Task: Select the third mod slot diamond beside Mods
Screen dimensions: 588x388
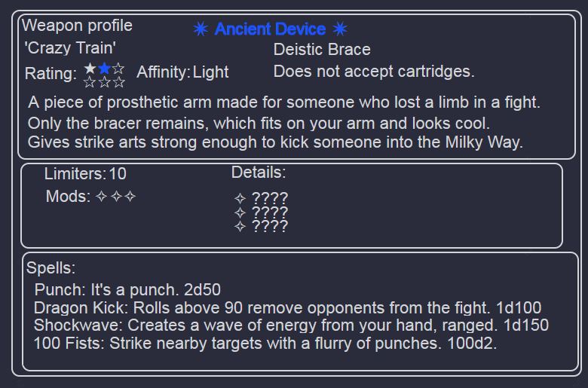Action: (130, 196)
